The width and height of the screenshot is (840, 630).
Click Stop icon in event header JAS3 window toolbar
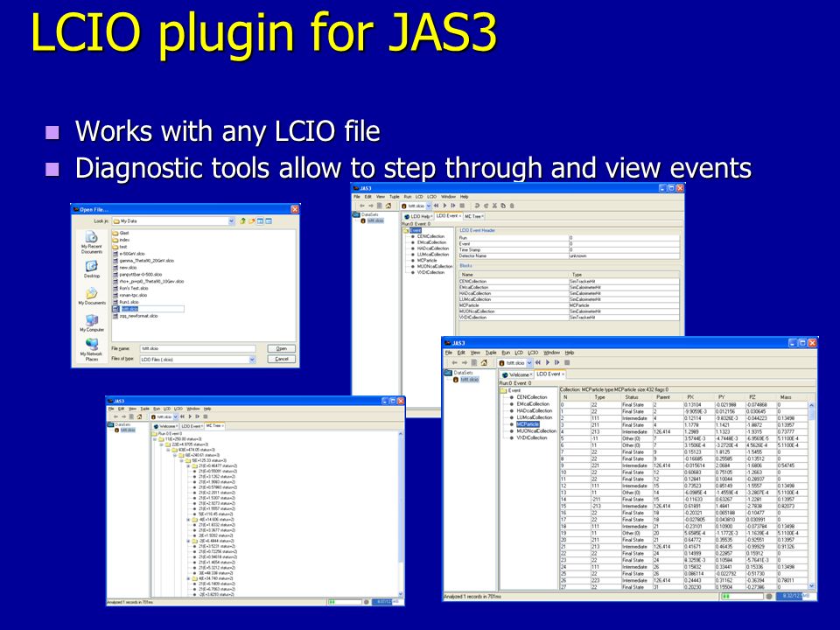point(462,206)
